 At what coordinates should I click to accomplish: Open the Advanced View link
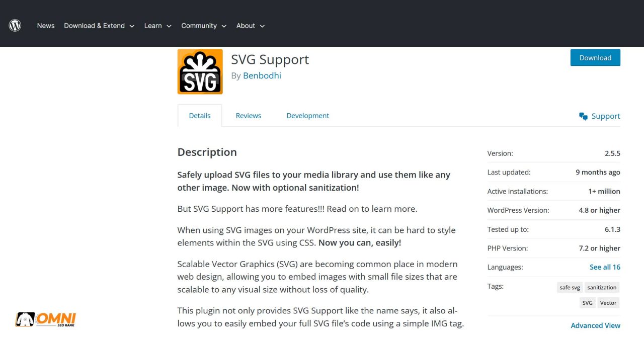pos(595,325)
